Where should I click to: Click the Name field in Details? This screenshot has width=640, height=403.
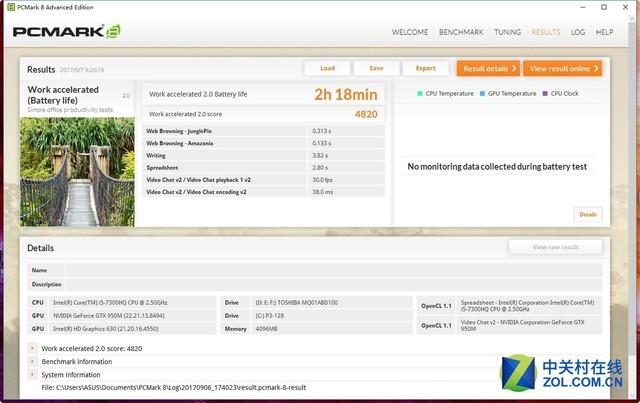(334, 270)
